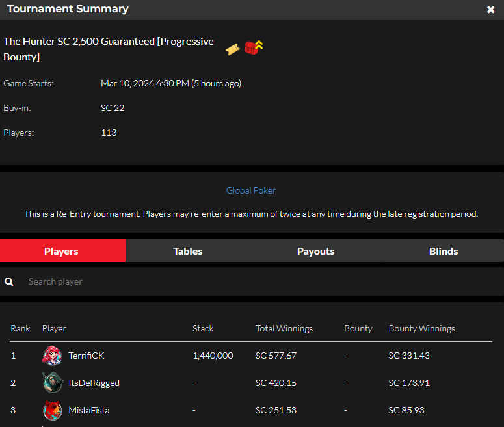Click the game start date Mar 10, 2026

170,84
